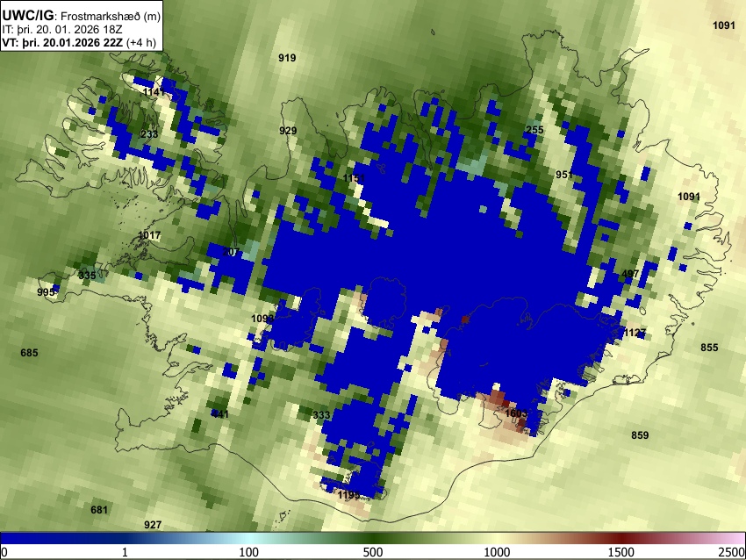Viewport: 746px width, 560px height.
Task: Click the map value 919
Action: [x=287, y=58]
